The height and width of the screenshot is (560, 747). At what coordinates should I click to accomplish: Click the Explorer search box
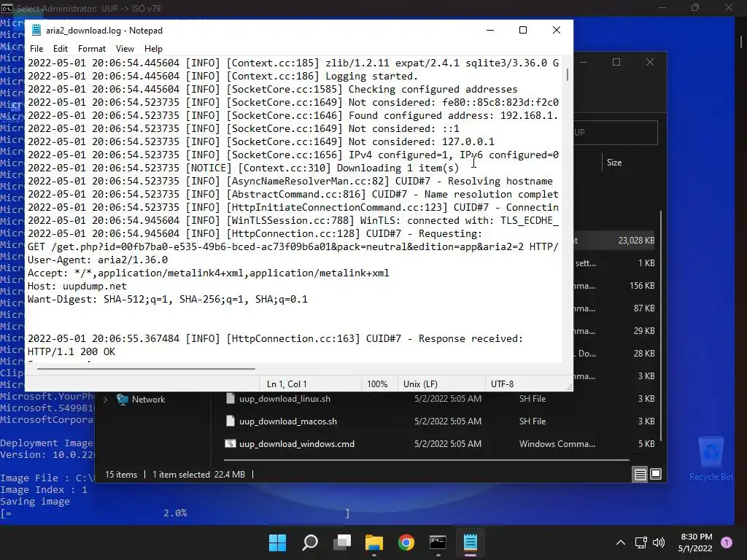[616, 133]
